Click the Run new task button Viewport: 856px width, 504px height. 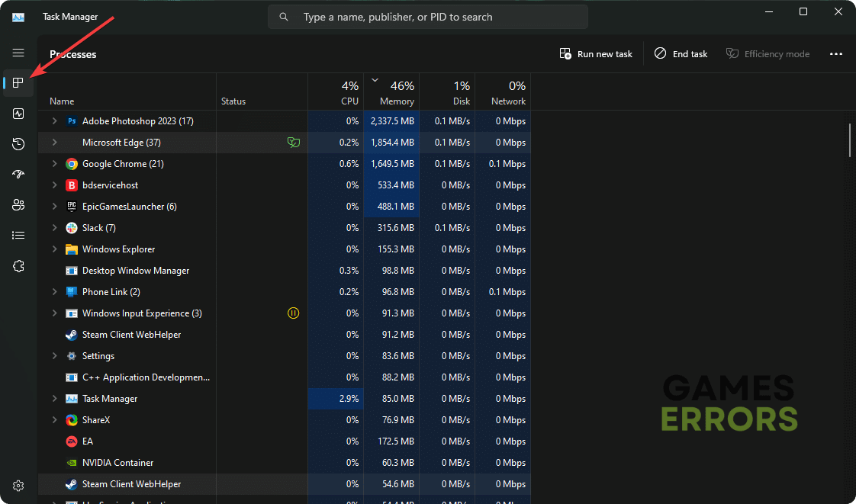coord(596,54)
